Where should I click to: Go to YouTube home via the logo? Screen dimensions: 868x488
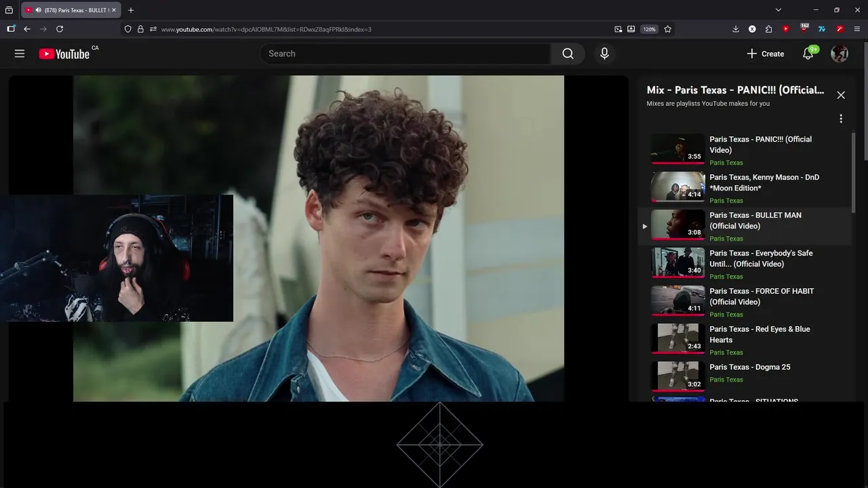click(x=64, y=54)
